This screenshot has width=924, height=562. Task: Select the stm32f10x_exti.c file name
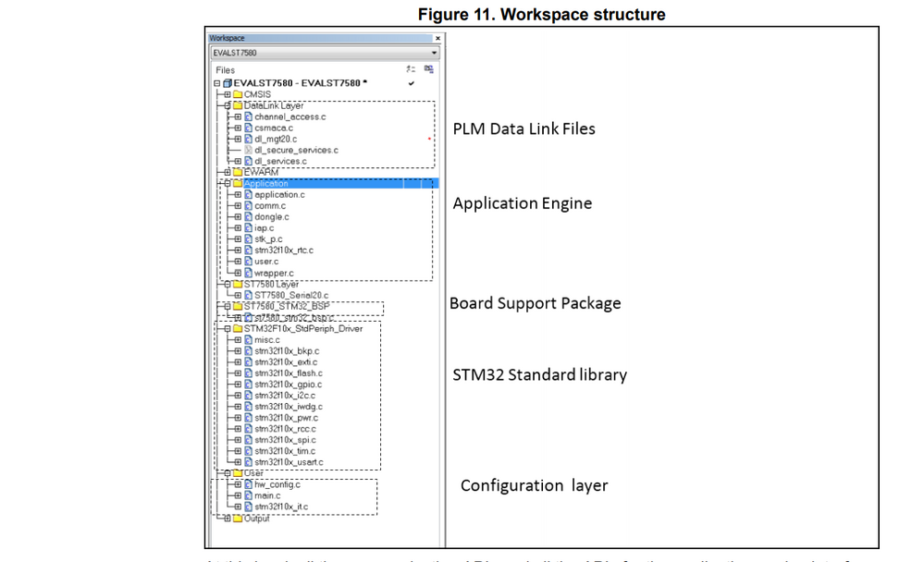click(x=286, y=362)
